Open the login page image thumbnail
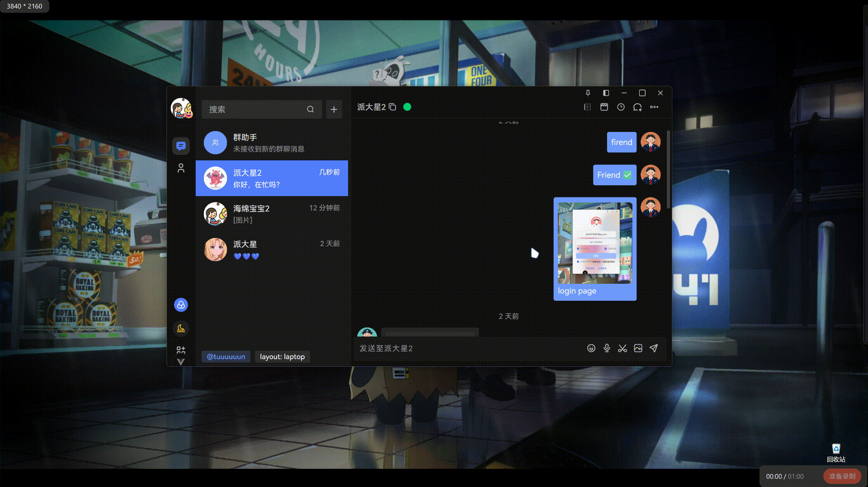The width and height of the screenshot is (868, 487). [x=595, y=243]
